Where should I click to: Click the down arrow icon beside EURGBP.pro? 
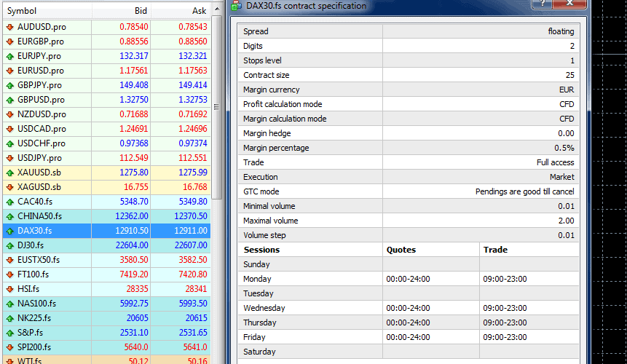[x=10, y=41]
